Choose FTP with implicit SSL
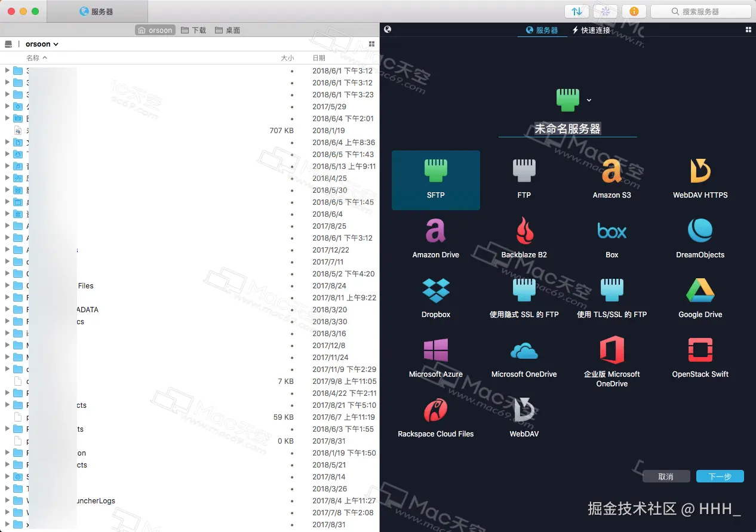This screenshot has width=756, height=532. (x=524, y=299)
